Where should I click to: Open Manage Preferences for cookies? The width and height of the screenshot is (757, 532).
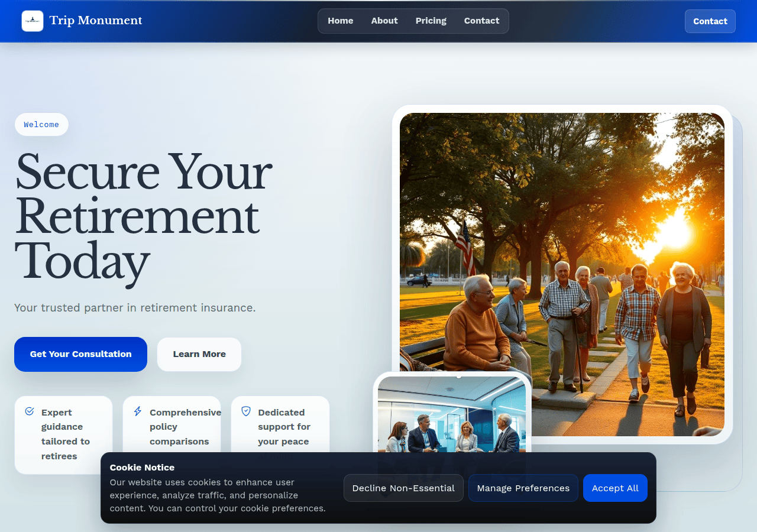pyautogui.click(x=523, y=488)
